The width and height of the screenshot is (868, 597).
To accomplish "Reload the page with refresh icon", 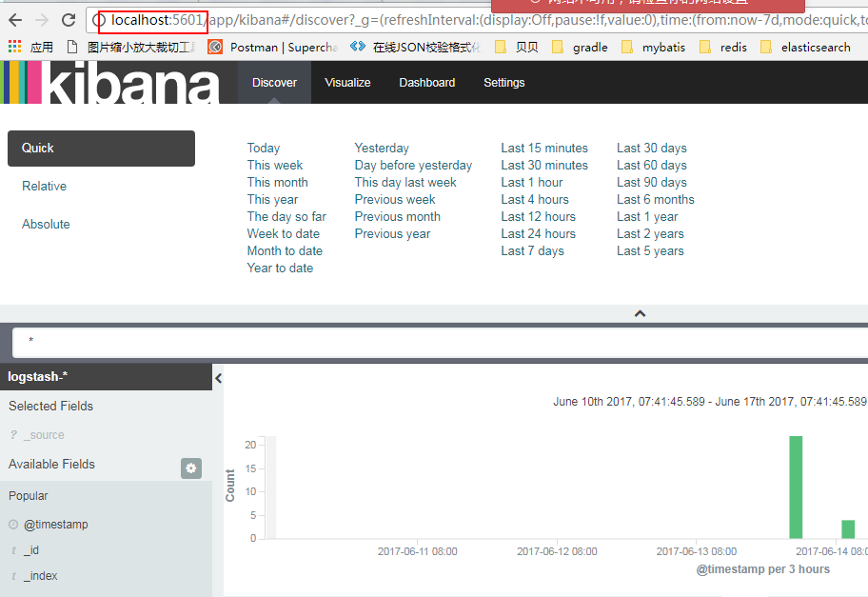I will 69,21.
